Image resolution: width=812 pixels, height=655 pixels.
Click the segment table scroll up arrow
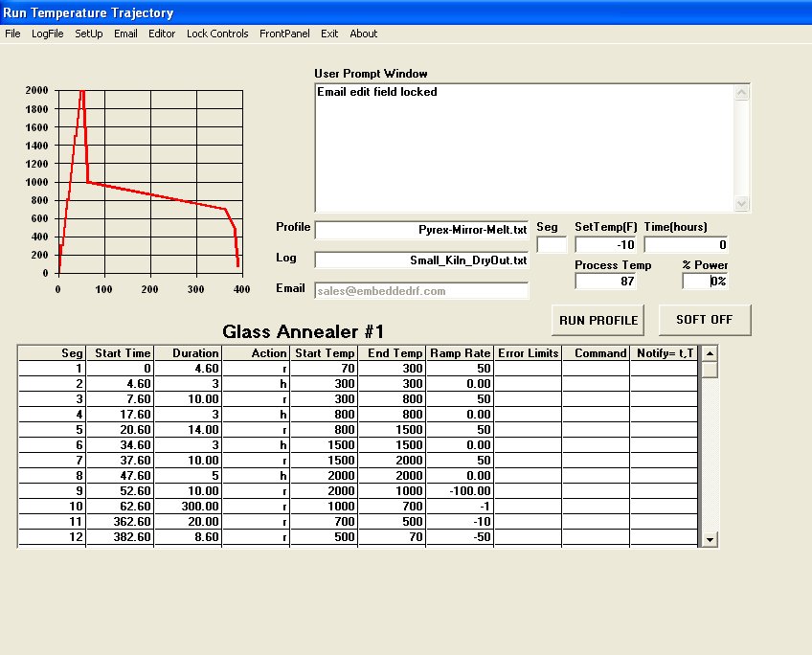[710, 353]
